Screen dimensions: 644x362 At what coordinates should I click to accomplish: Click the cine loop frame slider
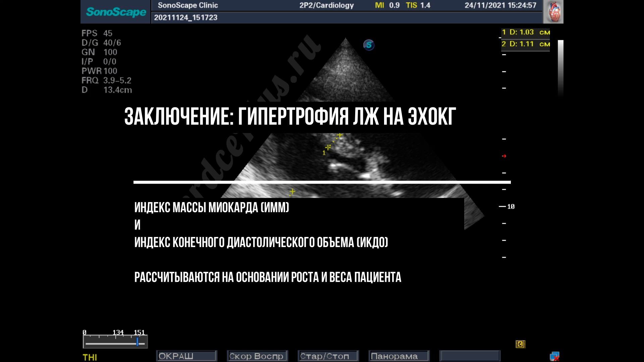[x=115, y=343]
